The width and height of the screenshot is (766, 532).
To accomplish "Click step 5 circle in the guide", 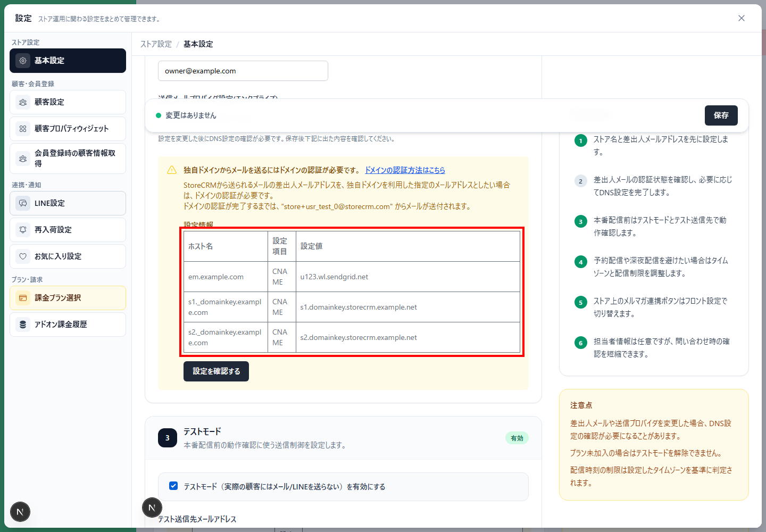I will 581,303.
